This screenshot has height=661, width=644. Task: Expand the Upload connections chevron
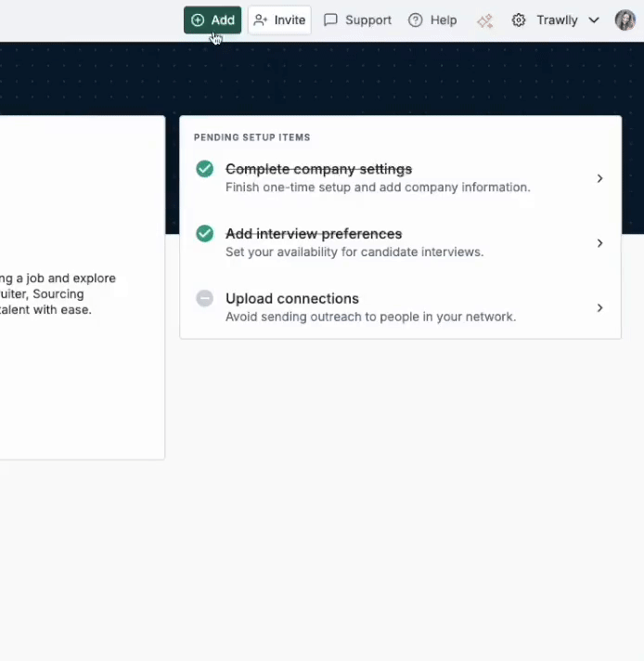[599, 307]
